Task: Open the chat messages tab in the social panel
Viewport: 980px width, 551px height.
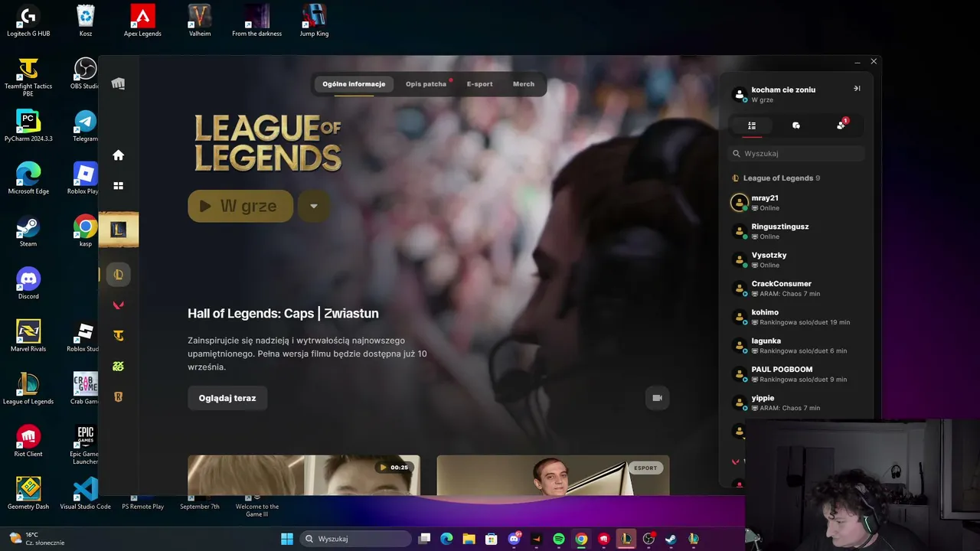Action: tap(796, 126)
